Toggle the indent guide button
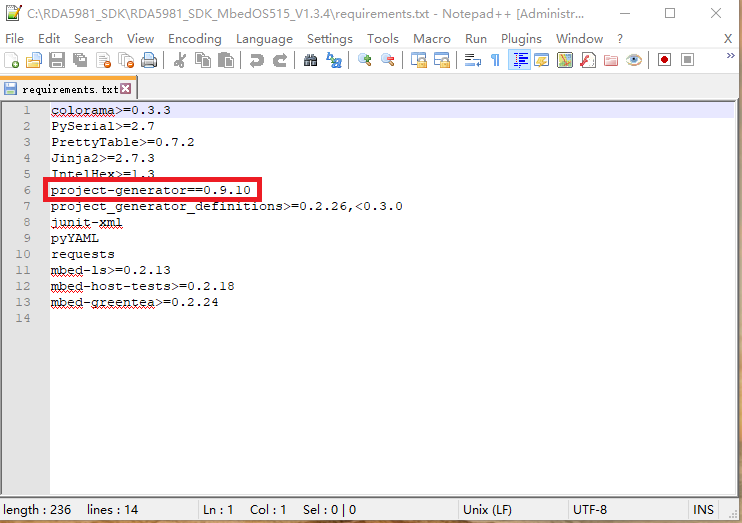742x523 pixels. click(x=519, y=60)
